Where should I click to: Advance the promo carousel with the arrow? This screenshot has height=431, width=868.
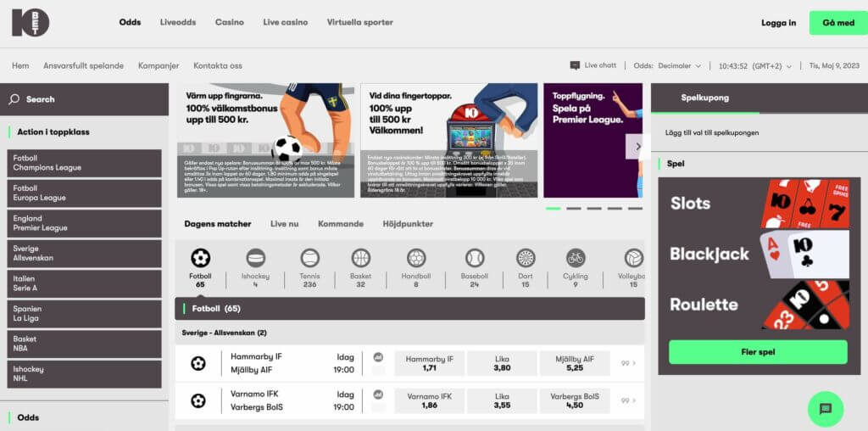click(x=637, y=147)
